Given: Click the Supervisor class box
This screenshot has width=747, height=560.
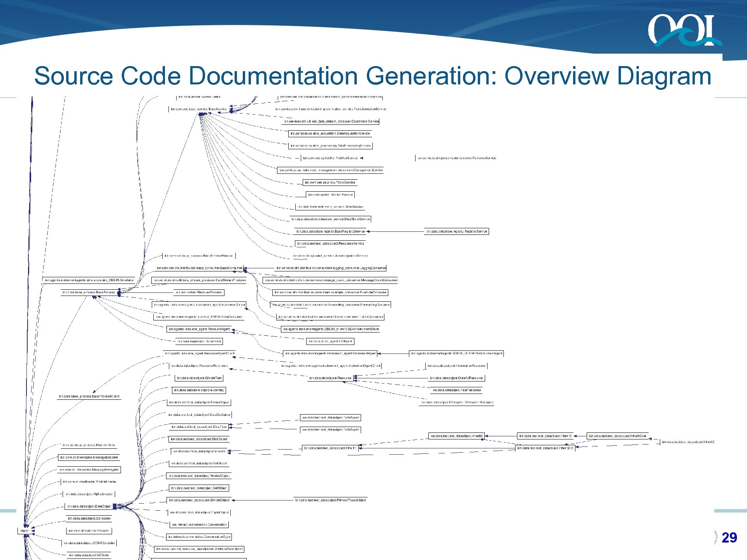Looking at the screenshot, I should click(x=199, y=341).
